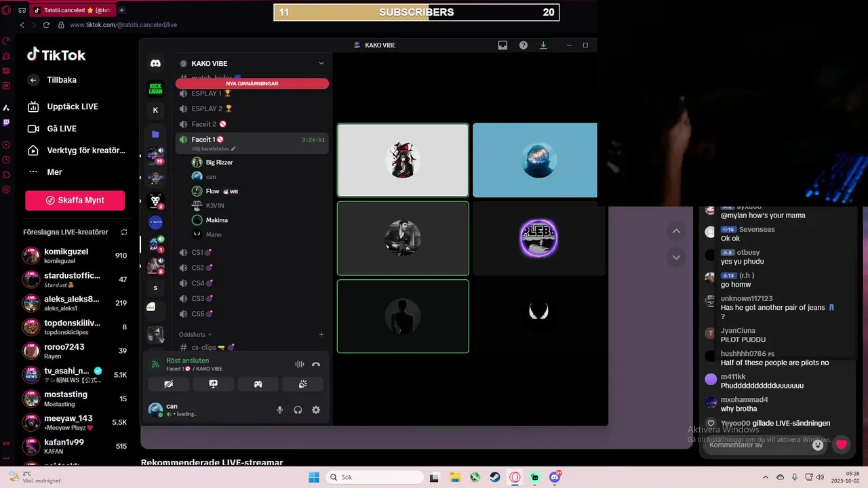Screen dimensions: 868x488
Task: Start Discord screen share
Action: pyautogui.click(x=214, y=384)
